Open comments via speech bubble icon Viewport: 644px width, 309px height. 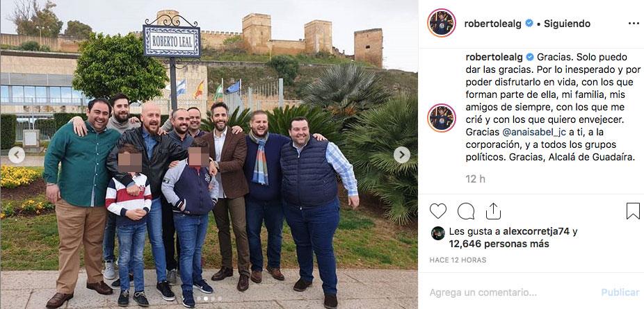click(x=466, y=211)
